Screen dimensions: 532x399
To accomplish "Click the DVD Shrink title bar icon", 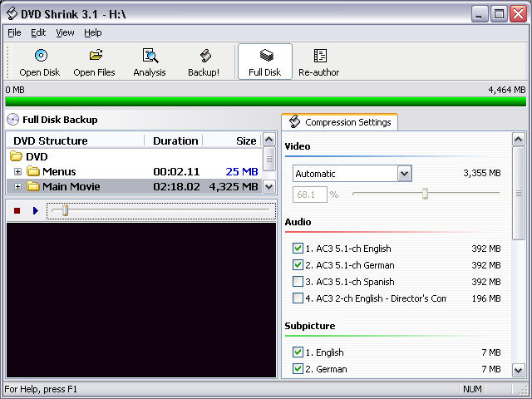I will pos(12,13).
